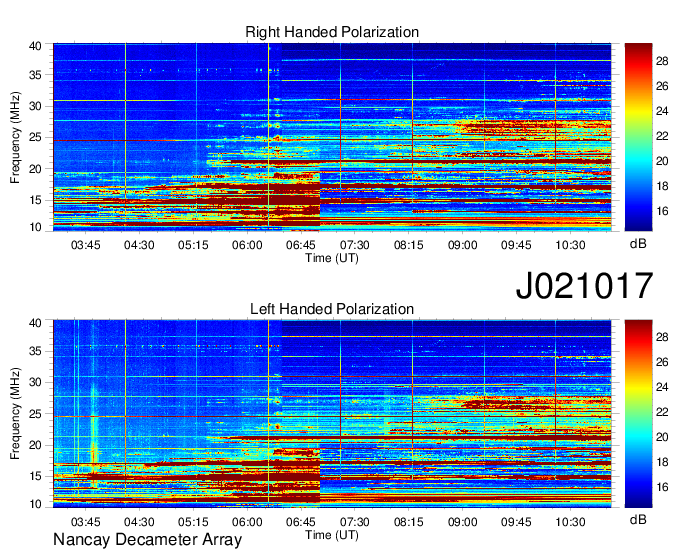Select the 18 dB tick on Left Handed colorbar
The image size is (680, 552).
662,462
